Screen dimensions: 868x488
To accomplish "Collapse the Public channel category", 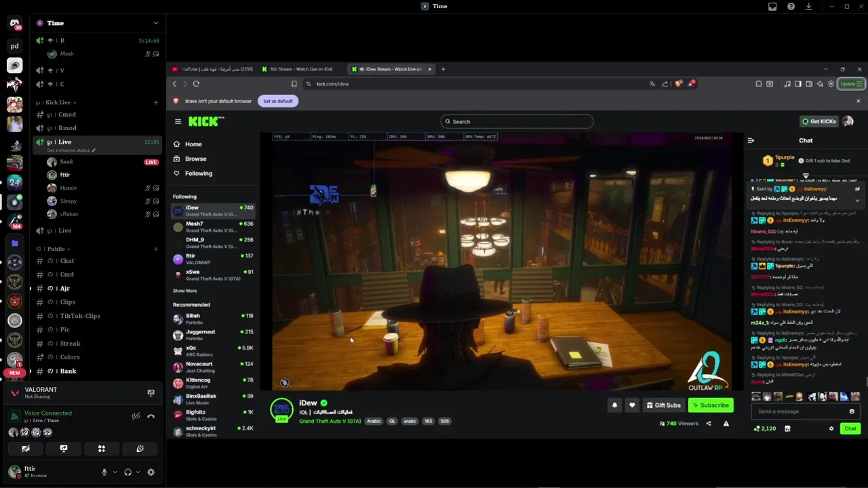I will [54, 249].
